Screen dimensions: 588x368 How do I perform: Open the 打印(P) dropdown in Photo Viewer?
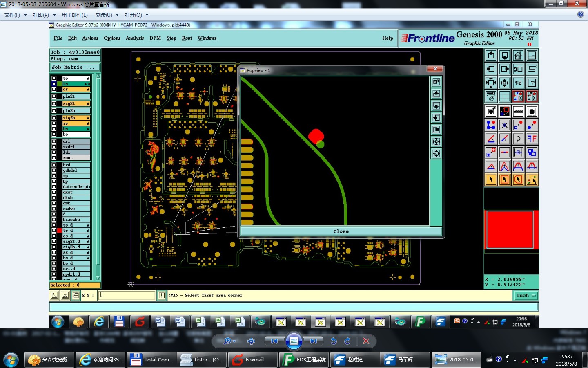(44, 15)
